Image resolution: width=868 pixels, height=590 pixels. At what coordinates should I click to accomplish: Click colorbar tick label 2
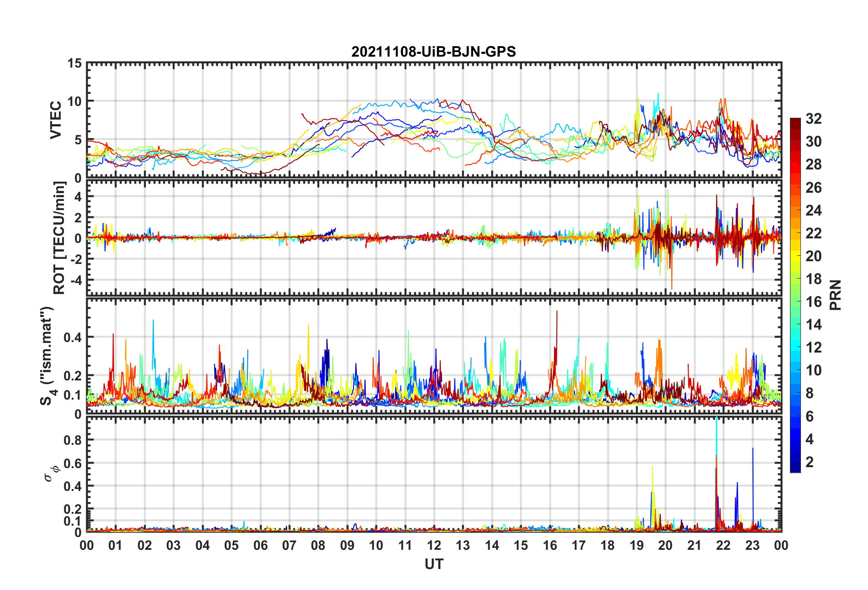point(810,462)
